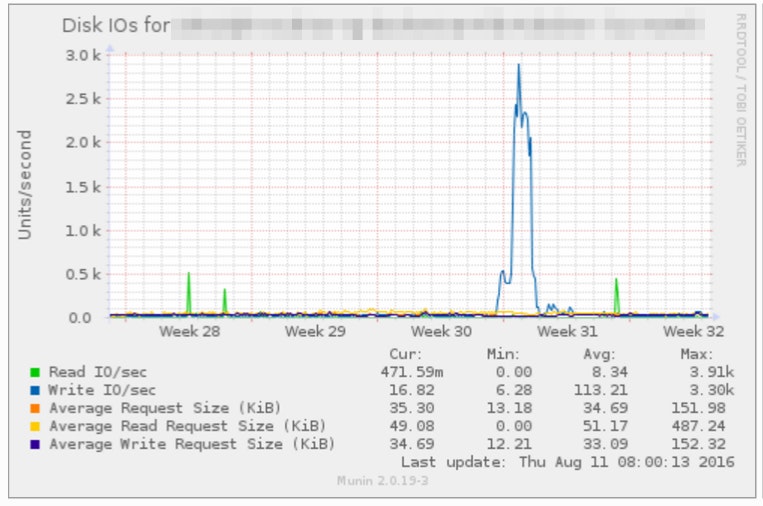The height and width of the screenshot is (506, 763).
Task: Click the 'Units/second' y-axis title
Action: [24, 185]
